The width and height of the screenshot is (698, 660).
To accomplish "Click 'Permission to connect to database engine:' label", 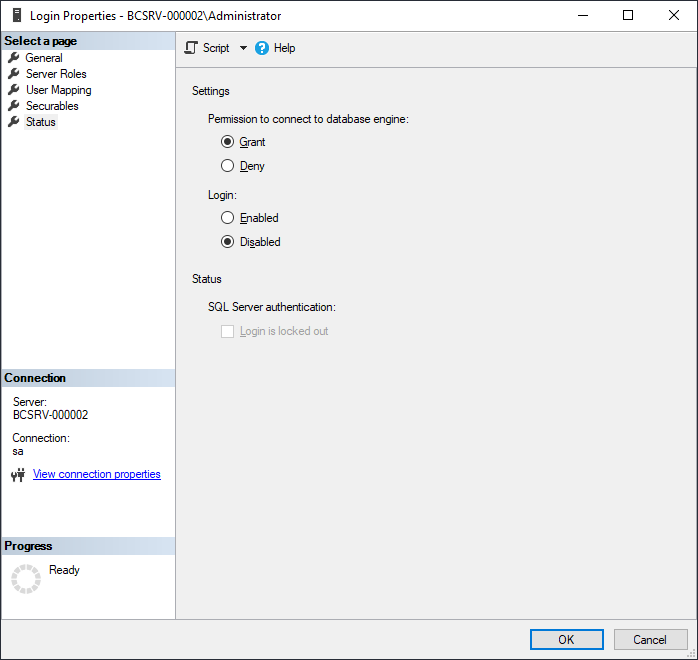I will 308,119.
